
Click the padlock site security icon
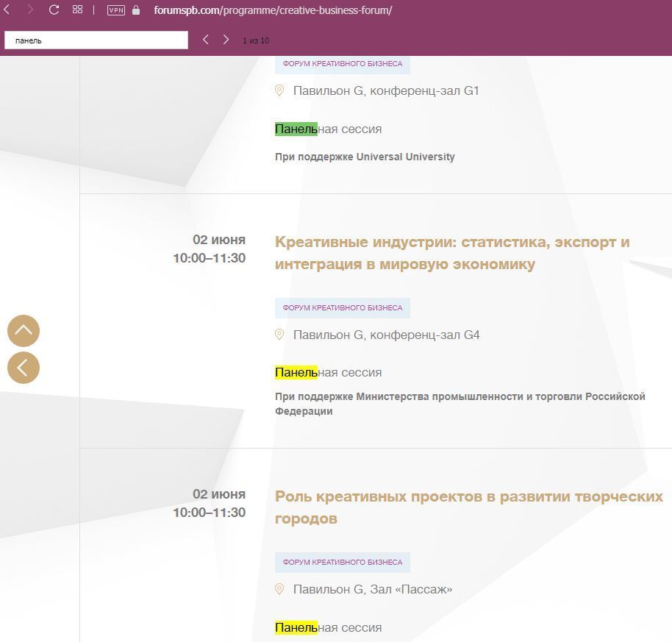click(136, 10)
